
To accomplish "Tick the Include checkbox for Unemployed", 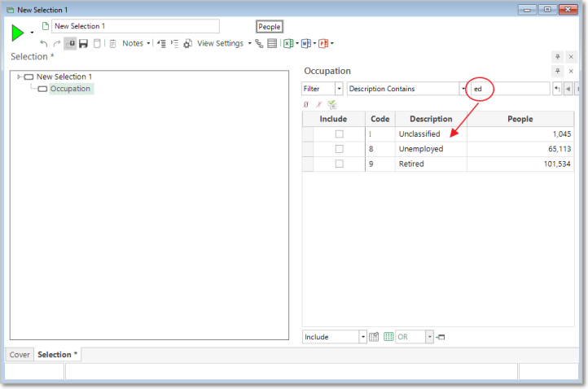I will 340,150.
